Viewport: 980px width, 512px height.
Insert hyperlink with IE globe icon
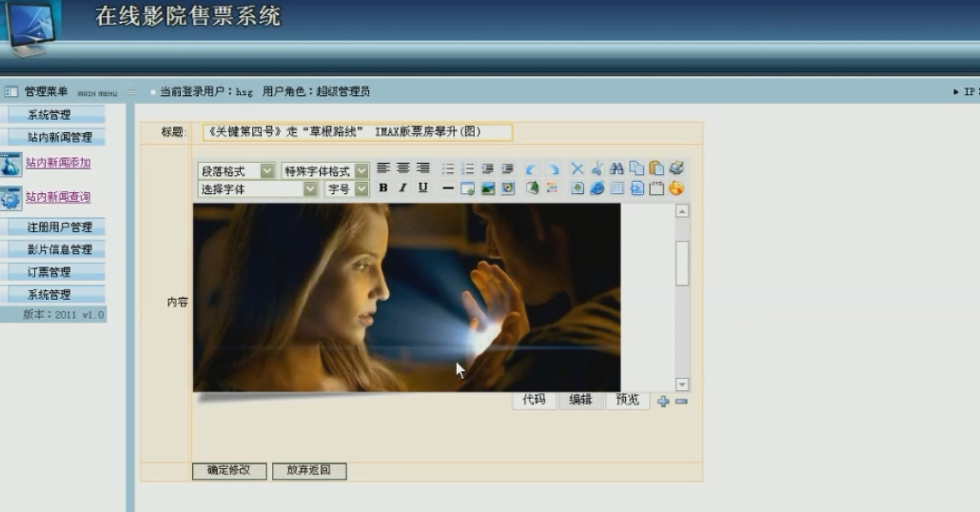pyautogui.click(x=597, y=188)
